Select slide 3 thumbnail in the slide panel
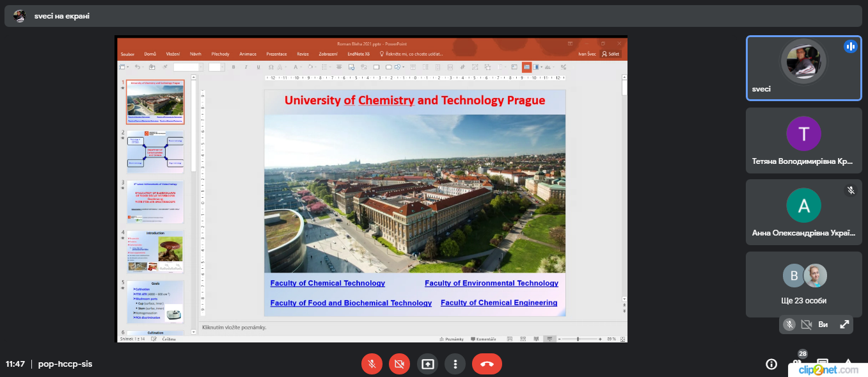 click(x=155, y=202)
